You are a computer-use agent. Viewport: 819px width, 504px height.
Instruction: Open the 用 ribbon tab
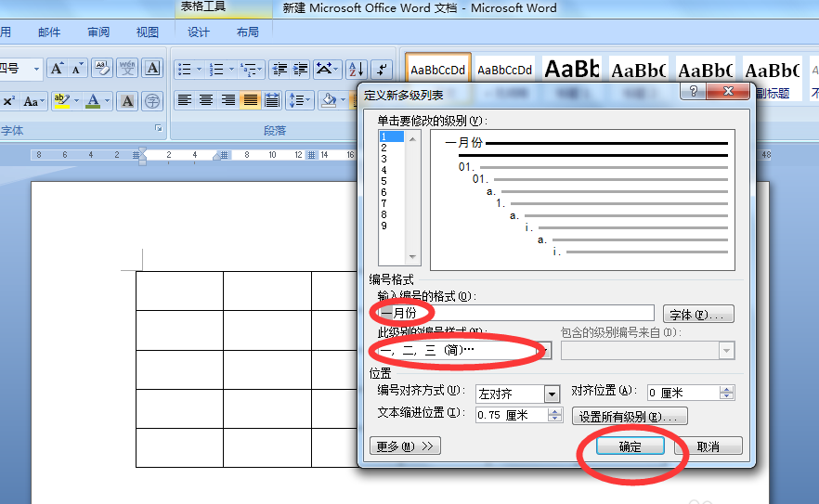[x=6, y=32]
